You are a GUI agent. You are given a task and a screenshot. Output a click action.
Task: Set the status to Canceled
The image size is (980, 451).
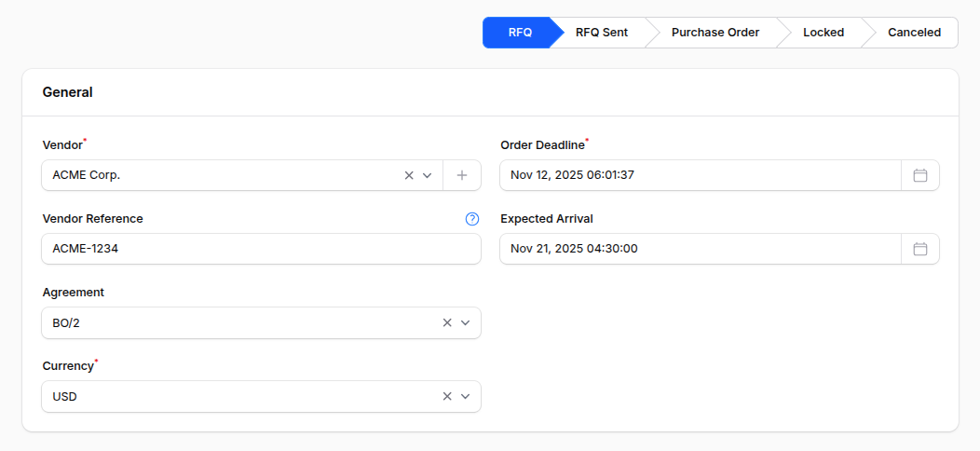pyautogui.click(x=913, y=33)
